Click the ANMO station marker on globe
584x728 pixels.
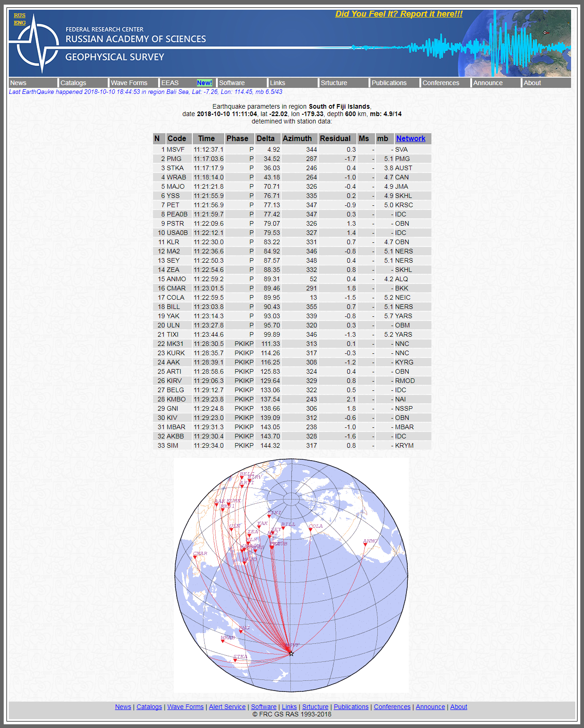365,544
